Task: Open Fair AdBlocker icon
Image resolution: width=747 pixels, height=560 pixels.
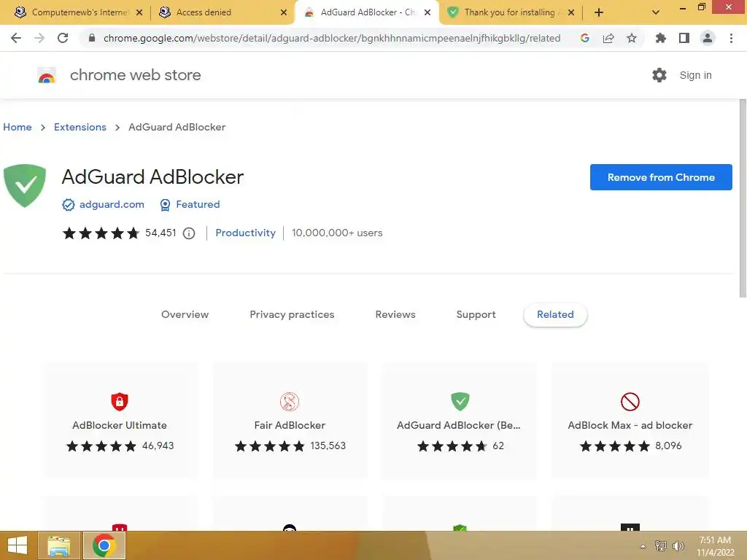Action: click(x=290, y=402)
